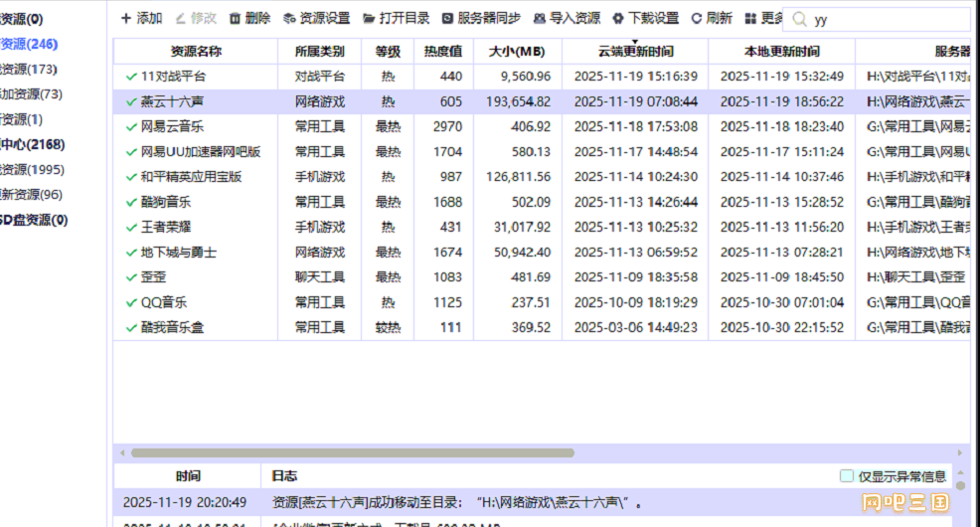Select the QQ音乐 resource name

coord(164,302)
